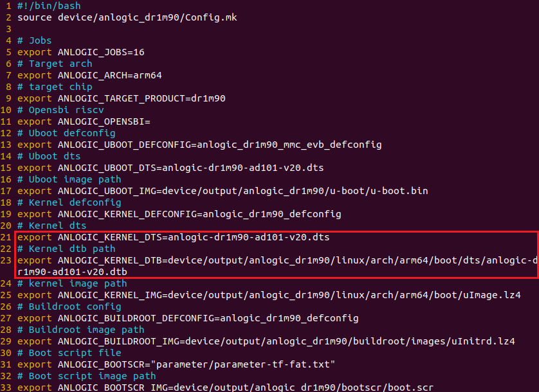Image resolution: width=539 pixels, height=392 pixels.
Task: Click line number 3 of empty line
Action: tap(8, 29)
